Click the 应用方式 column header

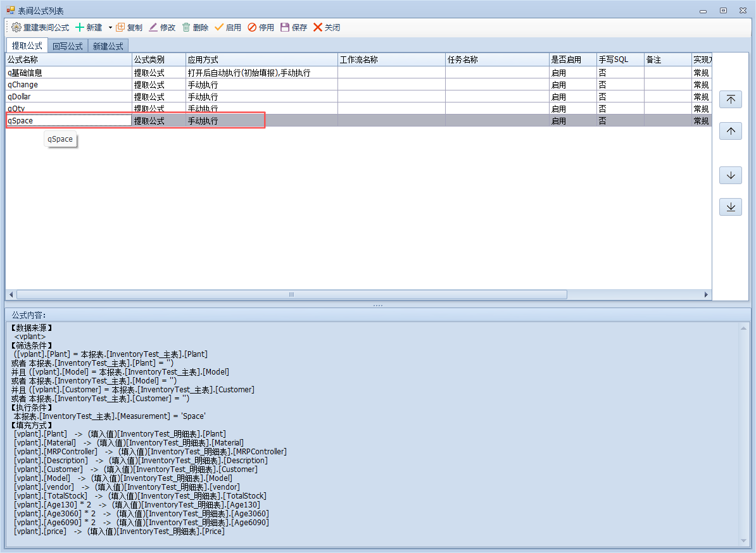261,59
